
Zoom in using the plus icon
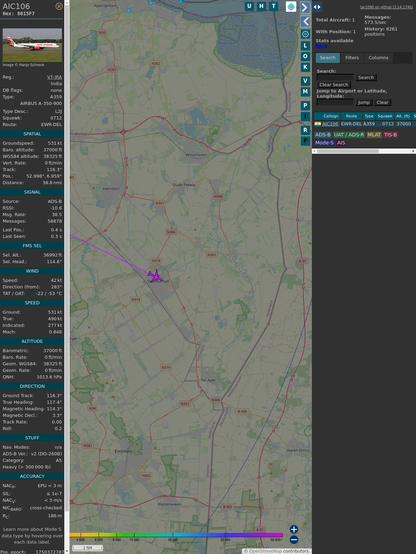294,529
